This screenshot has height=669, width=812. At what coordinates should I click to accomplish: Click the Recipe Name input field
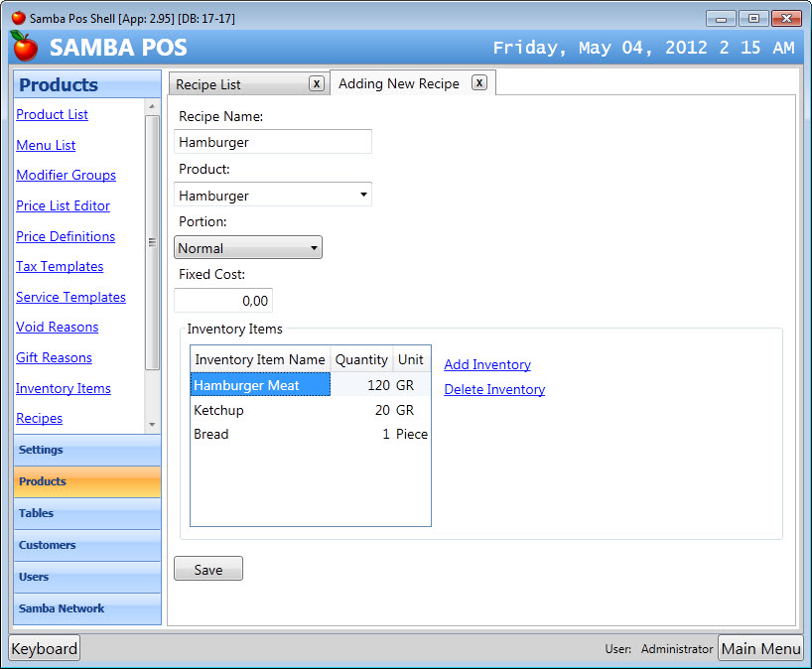(273, 142)
